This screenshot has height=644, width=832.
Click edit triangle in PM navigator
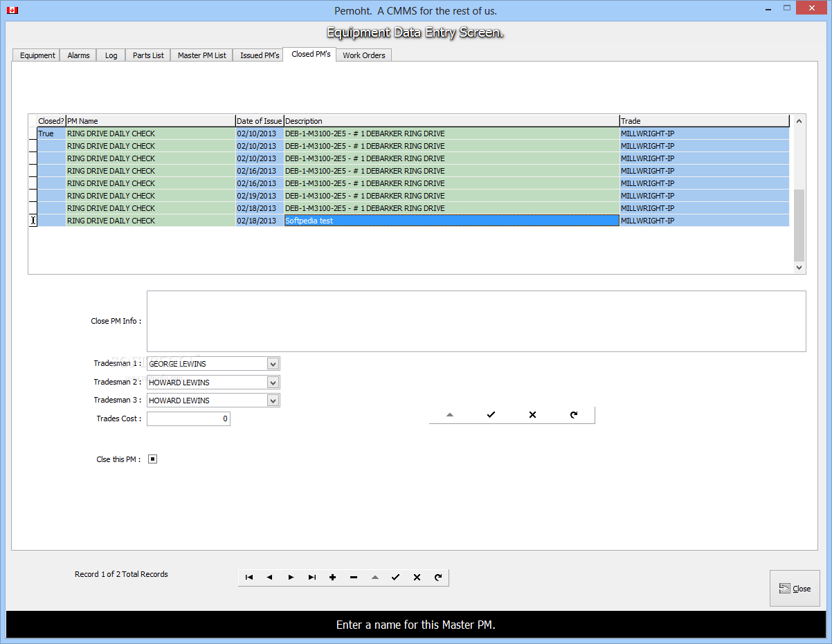coord(450,415)
